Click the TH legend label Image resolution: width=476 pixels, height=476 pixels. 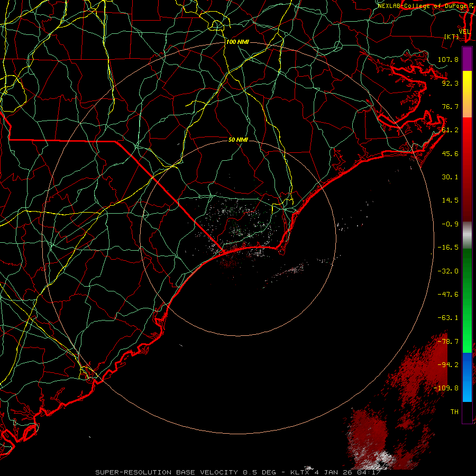coord(454,411)
